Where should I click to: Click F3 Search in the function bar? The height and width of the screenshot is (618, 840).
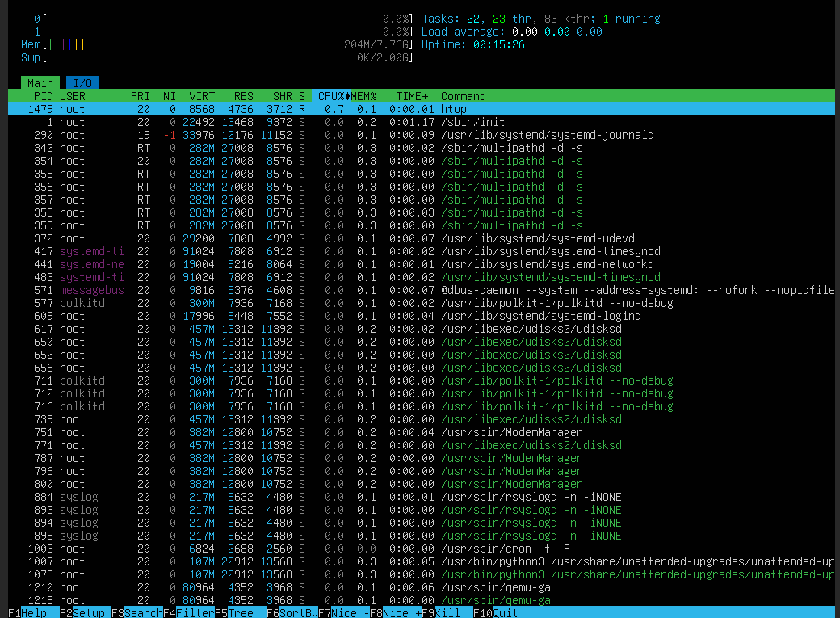(136, 612)
